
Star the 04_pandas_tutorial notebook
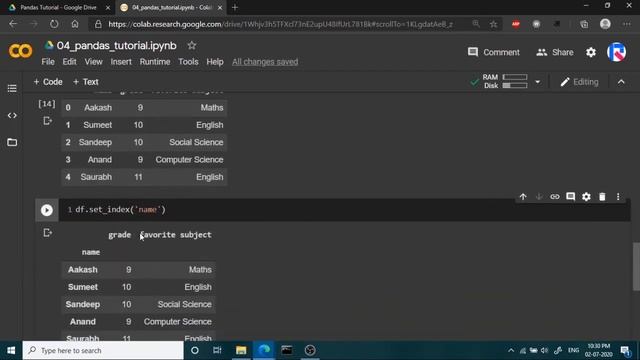192,45
